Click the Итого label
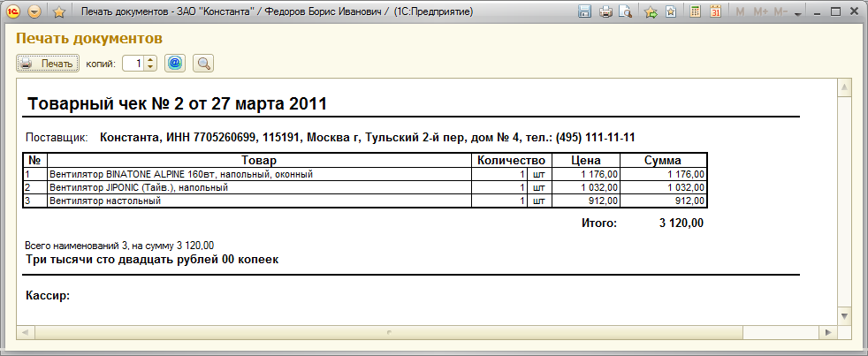The height and width of the screenshot is (356, 868). [599, 223]
